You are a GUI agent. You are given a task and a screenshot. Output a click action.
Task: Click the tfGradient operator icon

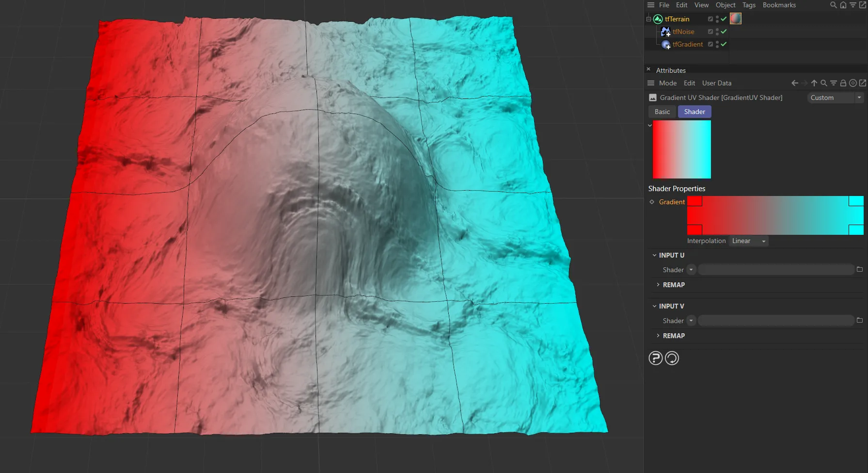coord(666,44)
